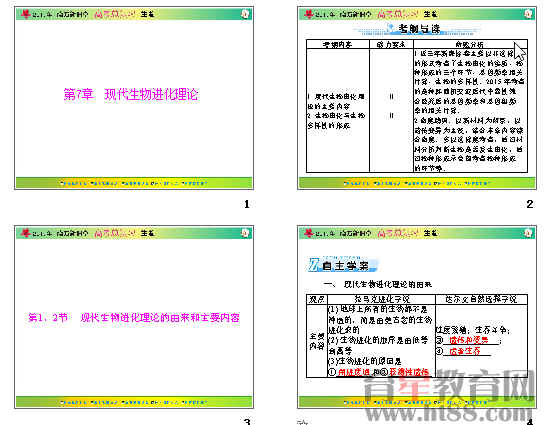Click the 拉马克进化学说 column header
Viewport: 550px width, 425px height.
[x=382, y=299]
